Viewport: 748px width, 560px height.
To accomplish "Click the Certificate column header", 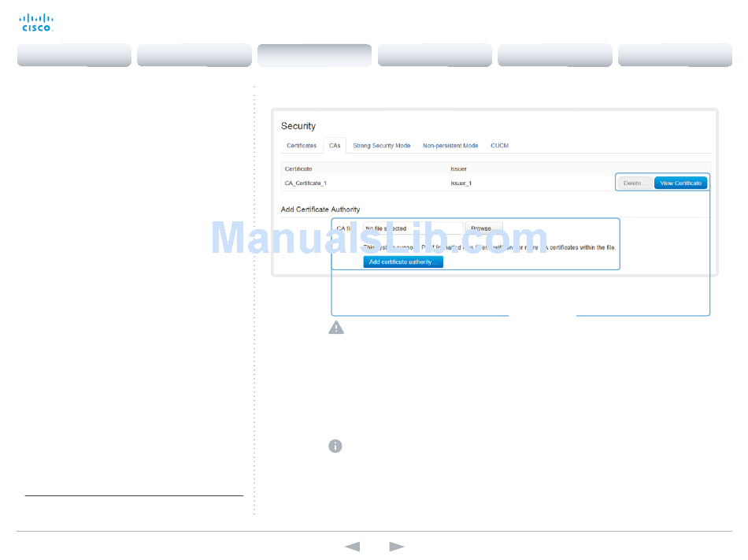I will (x=298, y=169).
